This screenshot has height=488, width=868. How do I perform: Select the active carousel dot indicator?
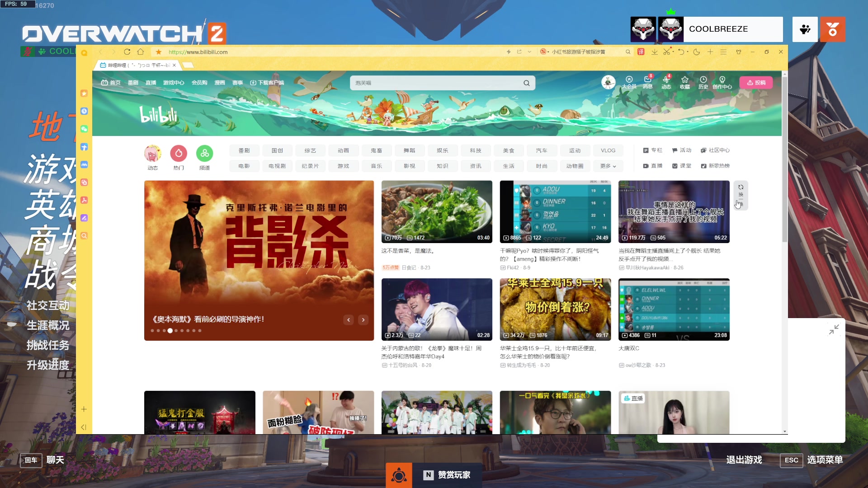170,331
